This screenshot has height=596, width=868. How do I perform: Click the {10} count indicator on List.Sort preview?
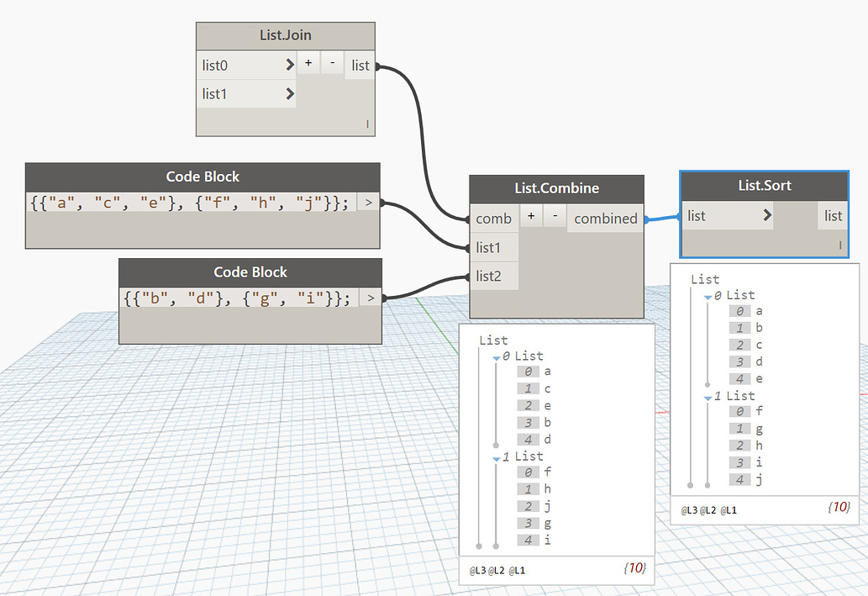838,507
